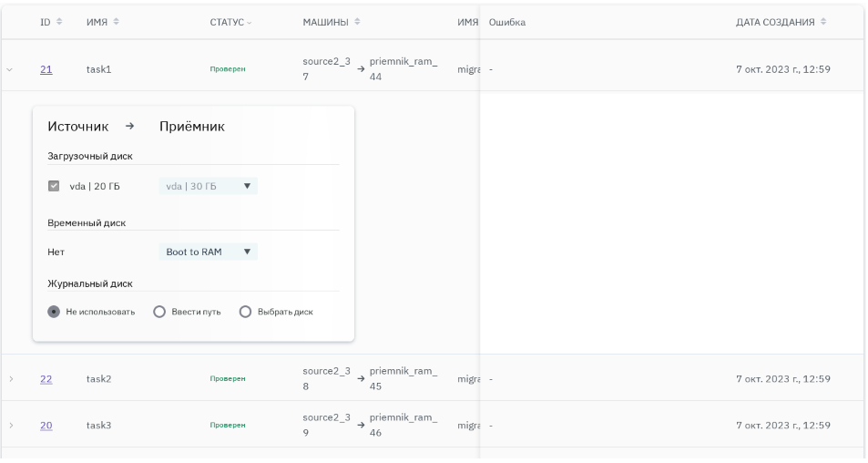
Task: Click the task2 name cell
Action: click(98, 379)
